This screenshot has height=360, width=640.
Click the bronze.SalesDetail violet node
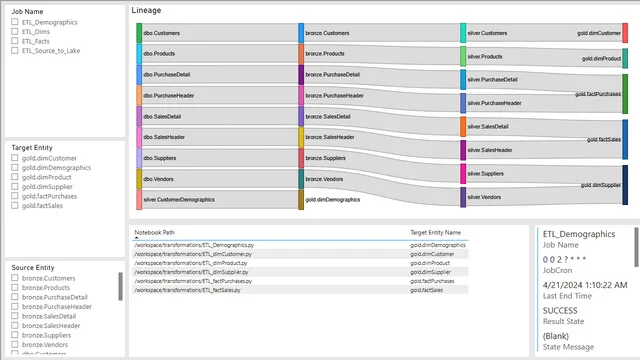pos(301,116)
